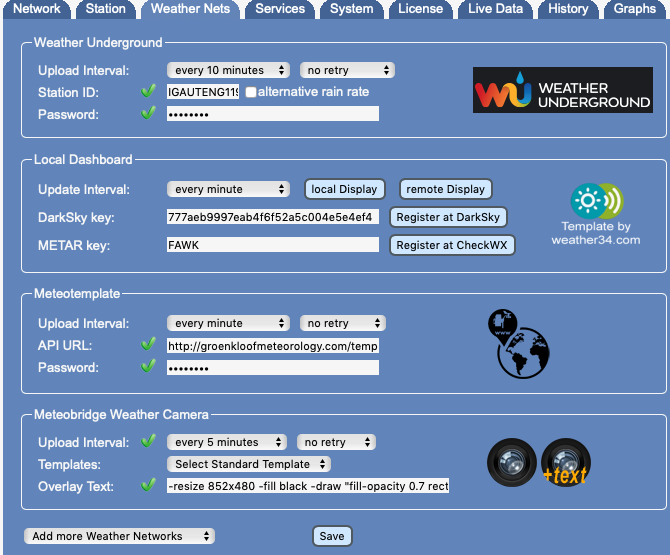Click green checkmark beside Station ID
670x555 pixels.
click(x=149, y=92)
